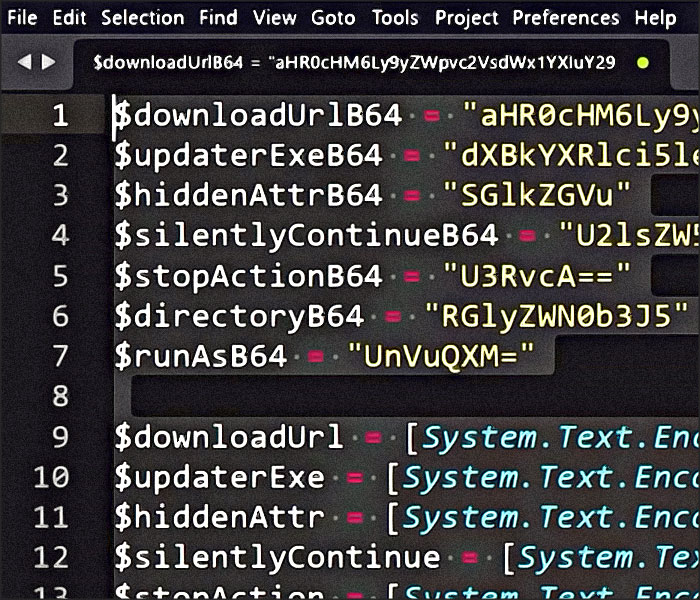Image resolution: width=700 pixels, height=600 pixels.
Task: Open the View menu
Action: coord(274,18)
